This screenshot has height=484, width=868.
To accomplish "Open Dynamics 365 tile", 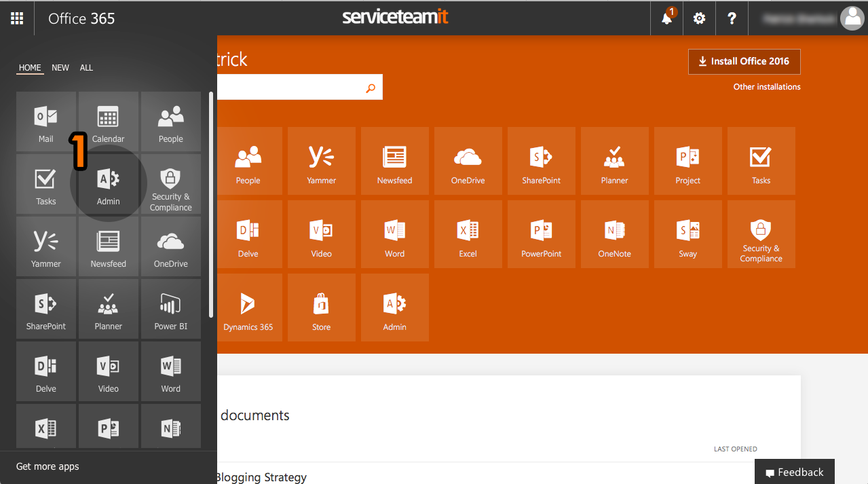I will pyautogui.click(x=248, y=308).
